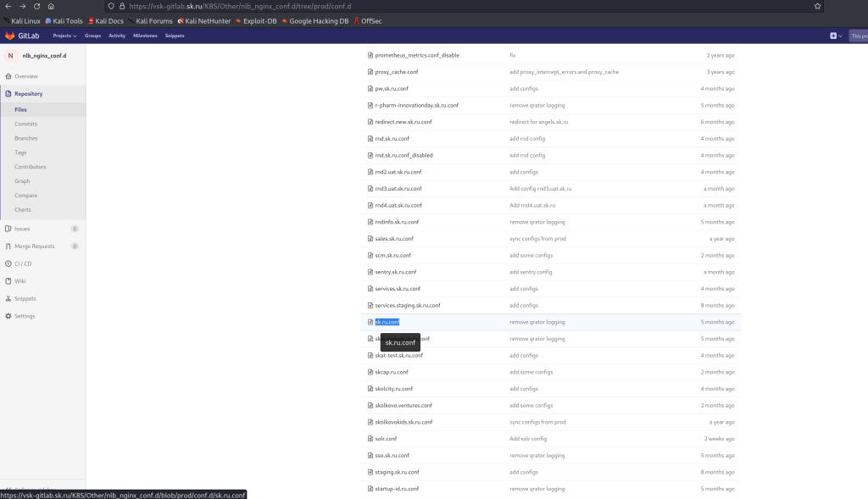Go to browser home icon
The height and width of the screenshot is (499, 868).
pyautogui.click(x=51, y=6)
